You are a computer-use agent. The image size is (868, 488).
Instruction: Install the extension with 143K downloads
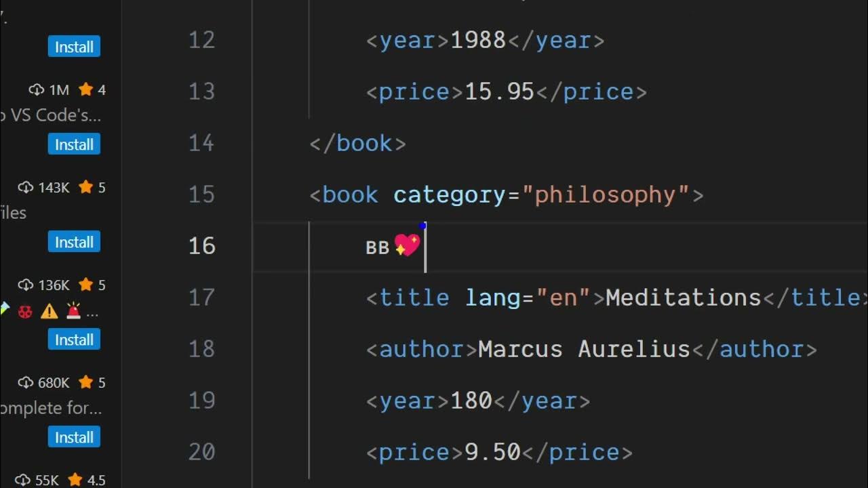pyautogui.click(x=74, y=242)
